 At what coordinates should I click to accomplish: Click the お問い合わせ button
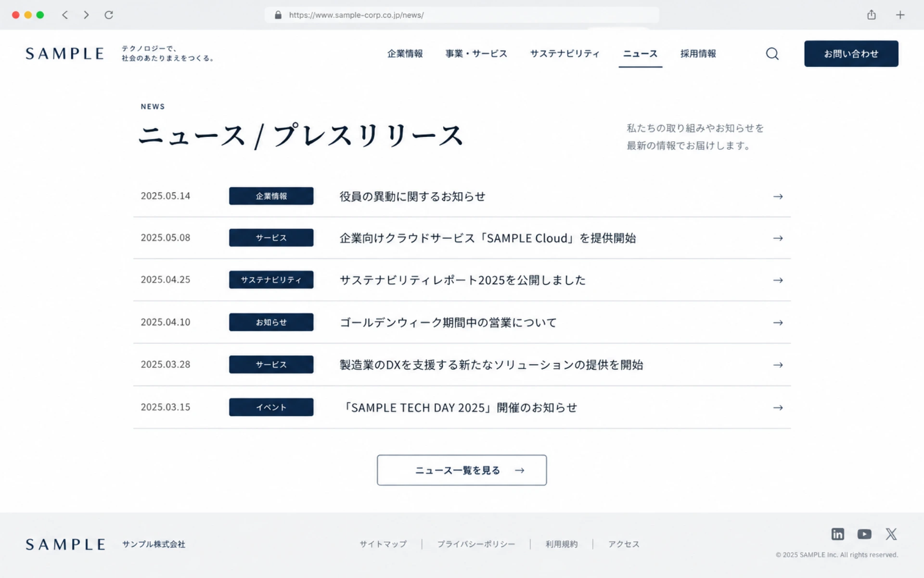pyautogui.click(x=851, y=53)
